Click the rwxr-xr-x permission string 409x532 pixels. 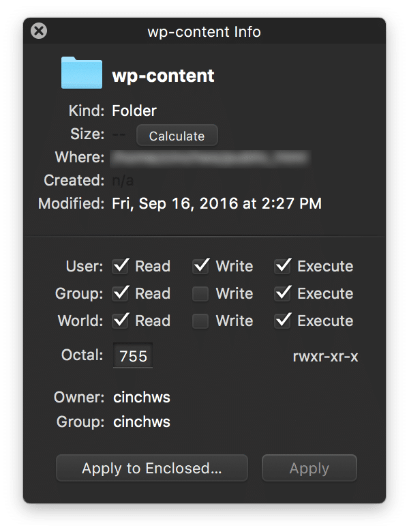coord(325,356)
